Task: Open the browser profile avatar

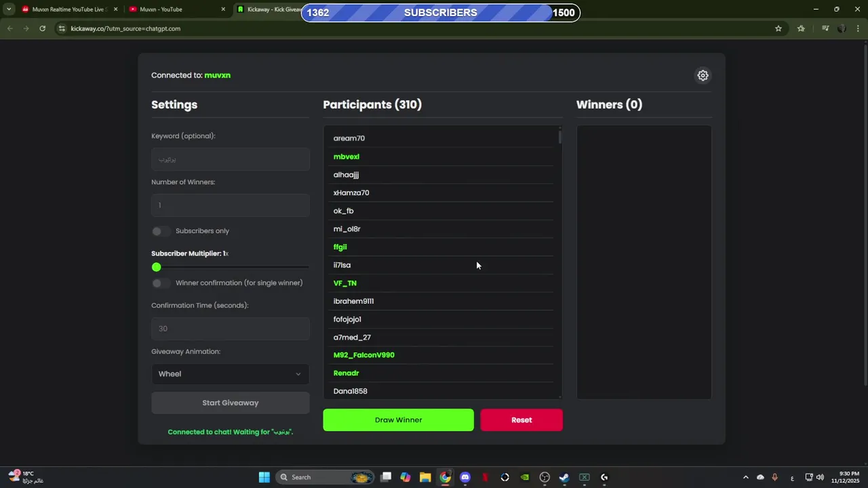Action: coord(842,28)
